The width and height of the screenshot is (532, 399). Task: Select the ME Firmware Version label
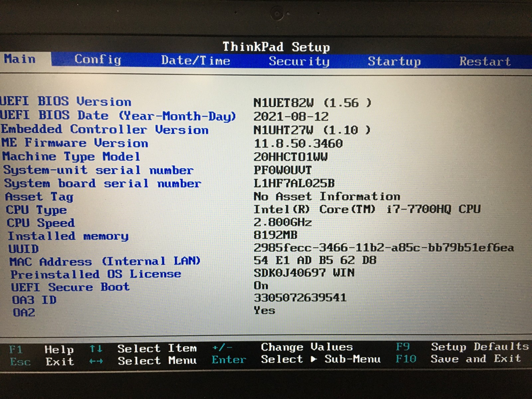[75, 143]
